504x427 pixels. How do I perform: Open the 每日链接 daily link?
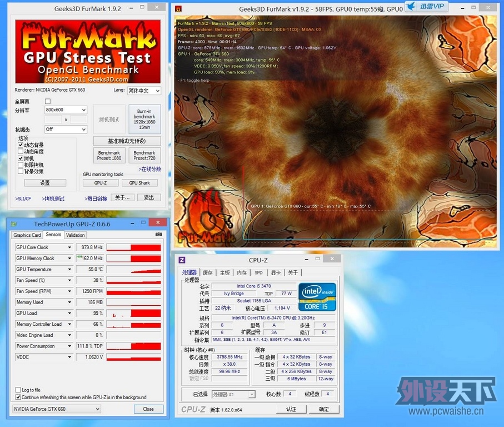(96, 198)
